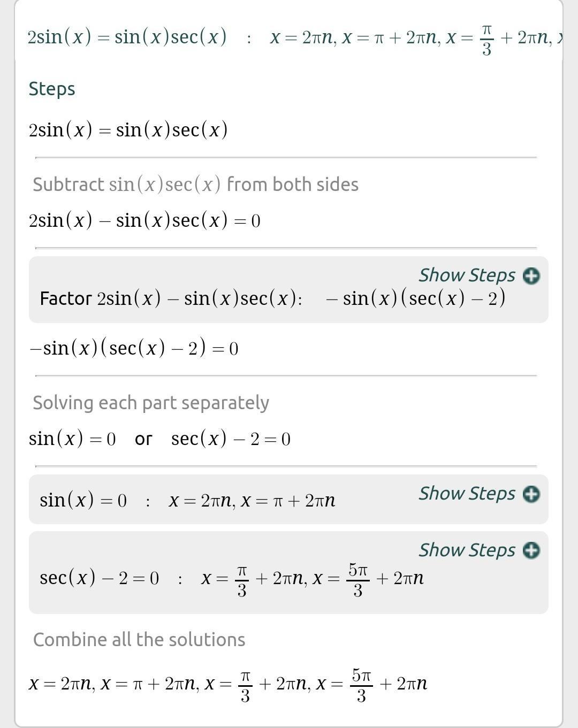The height and width of the screenshot is (728, 578).
Task: Select equation 2sin(x)−sin(x)sec(x)=0
Action: [x=144, y=220]
